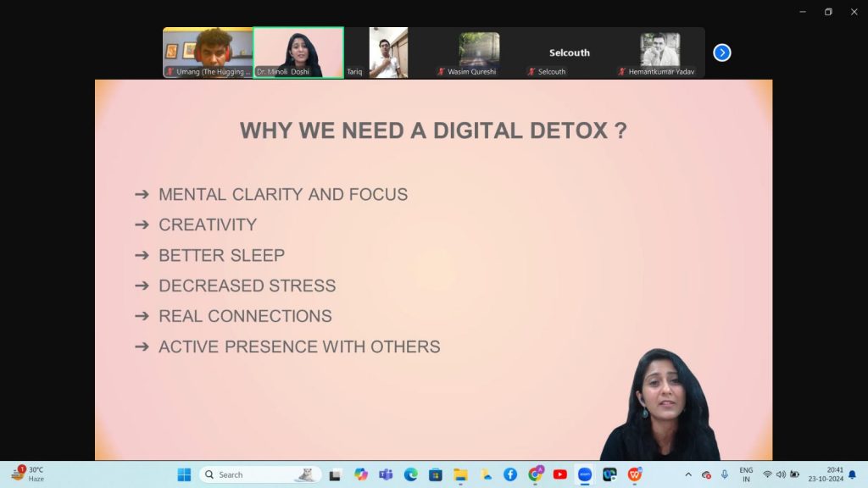This screenshot has height=488, width=868.
Task: Open YouTube from the taskbar
Action: 560,474
